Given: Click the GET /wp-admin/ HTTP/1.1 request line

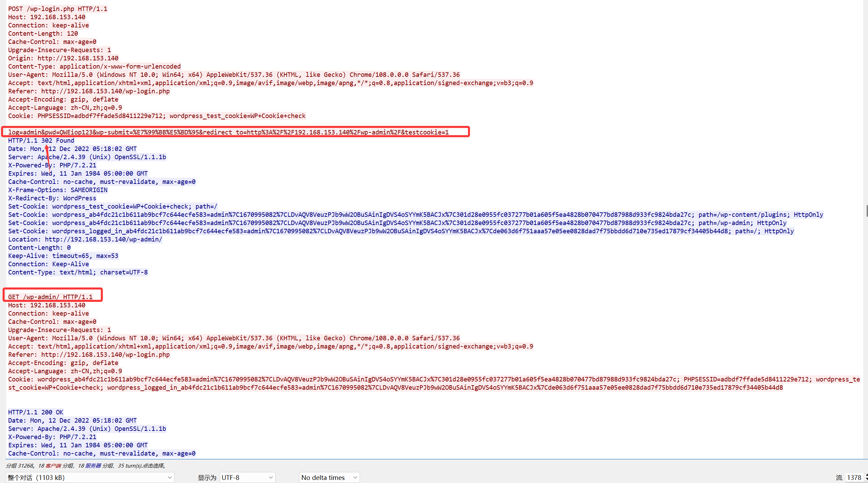Looking at the screenshot, I should coord(50,297).
